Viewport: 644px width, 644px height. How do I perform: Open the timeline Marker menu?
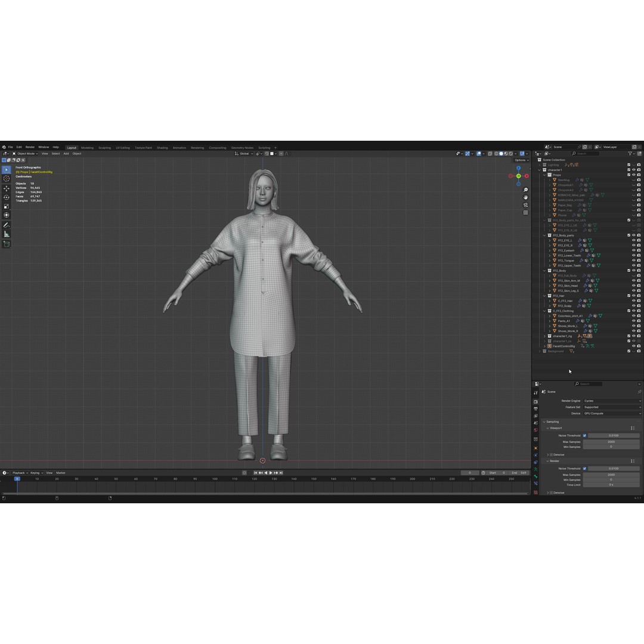tap(61, 473)
